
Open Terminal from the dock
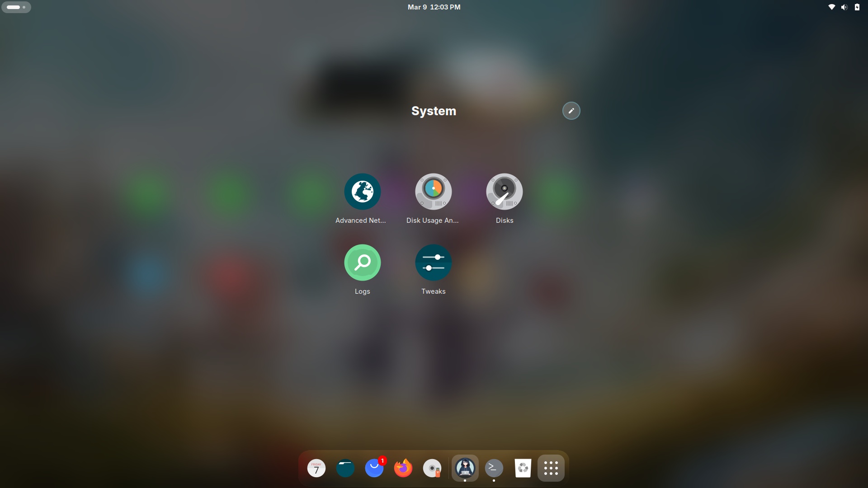(x=494, y=468)
